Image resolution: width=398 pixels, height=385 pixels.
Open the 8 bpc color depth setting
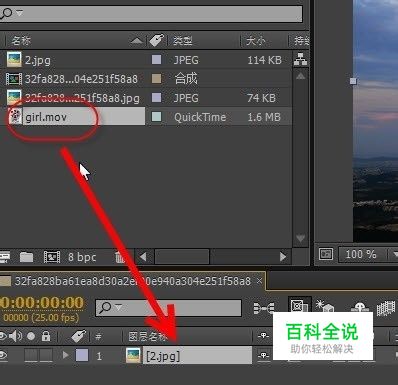[82, 257]
